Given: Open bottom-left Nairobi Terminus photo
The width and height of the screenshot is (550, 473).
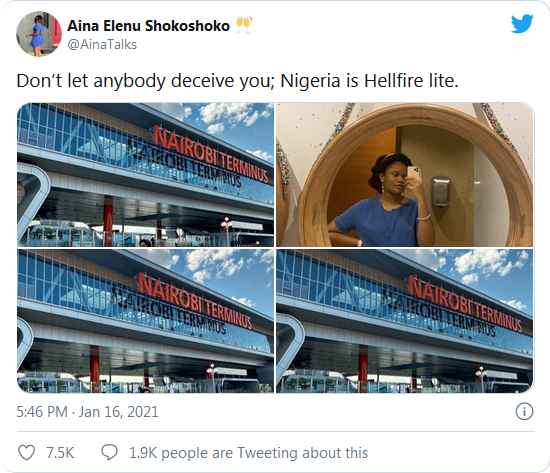Looking at the screenshot, I should pyautogui.click(x=145, y=321).
